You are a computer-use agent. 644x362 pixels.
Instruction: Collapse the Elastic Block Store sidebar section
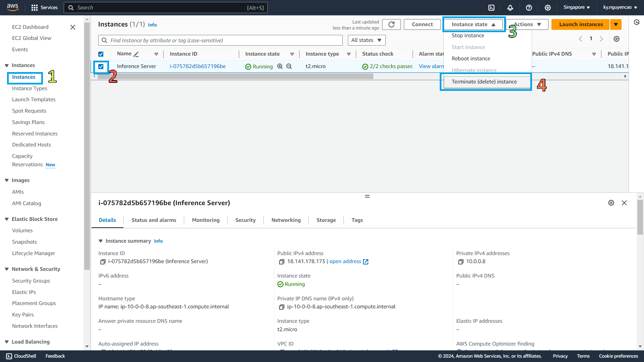click(7, 219)
